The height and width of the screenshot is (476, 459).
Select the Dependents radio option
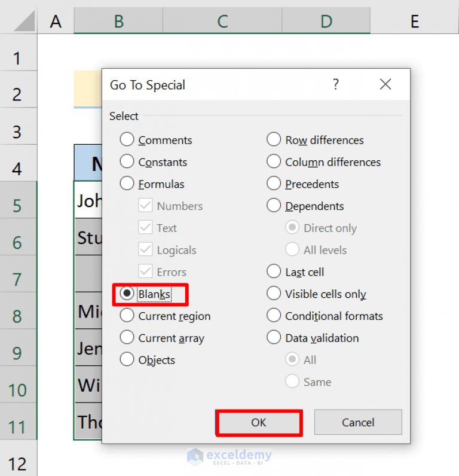point(305,206)
